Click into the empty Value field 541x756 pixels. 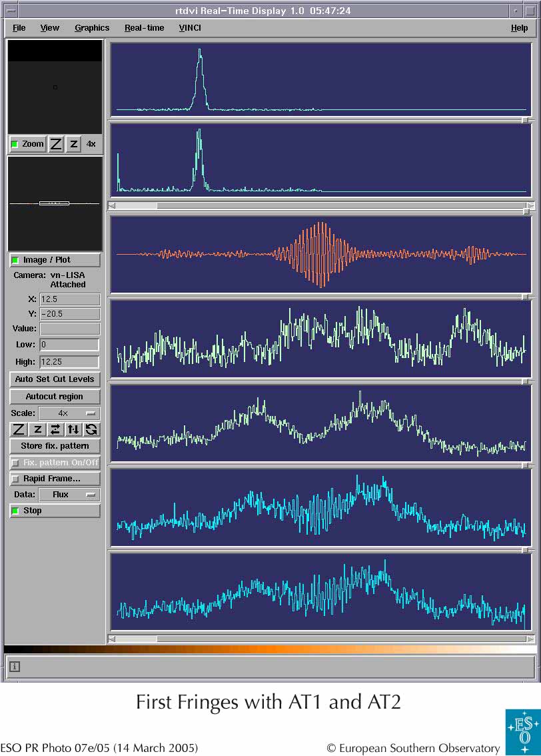click(x=70, y=329)
